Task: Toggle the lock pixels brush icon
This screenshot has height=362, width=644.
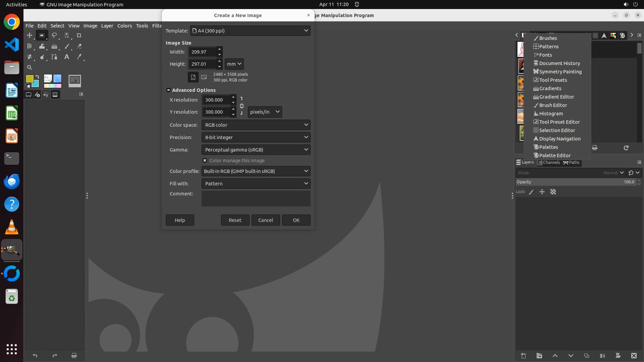Action: pos(531,192)
